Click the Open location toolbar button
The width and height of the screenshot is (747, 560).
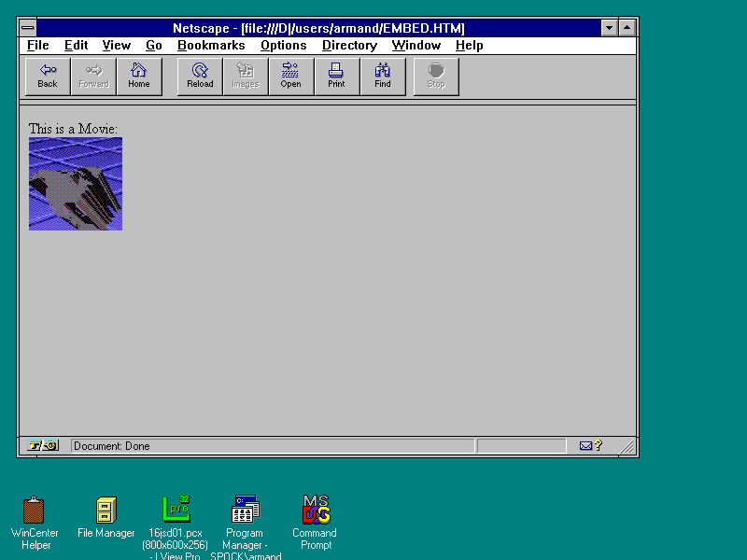coord(291,77)
